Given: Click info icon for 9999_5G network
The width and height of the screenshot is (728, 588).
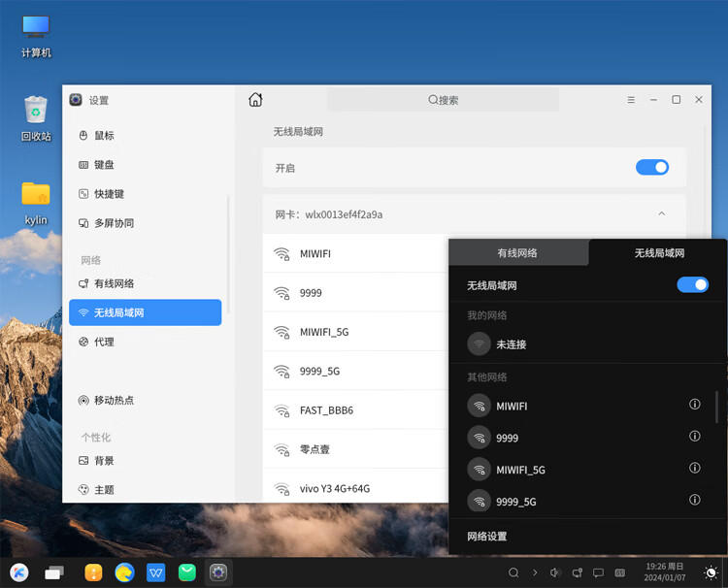Looking at the screenshot, I should (694, 500).
